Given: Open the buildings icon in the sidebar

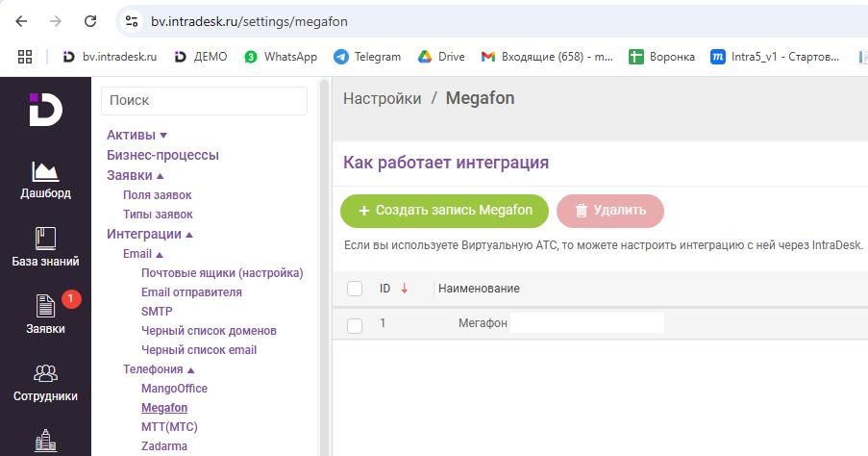Looking at the screenshot, I should pyautogui.click(x=45, y=441).
